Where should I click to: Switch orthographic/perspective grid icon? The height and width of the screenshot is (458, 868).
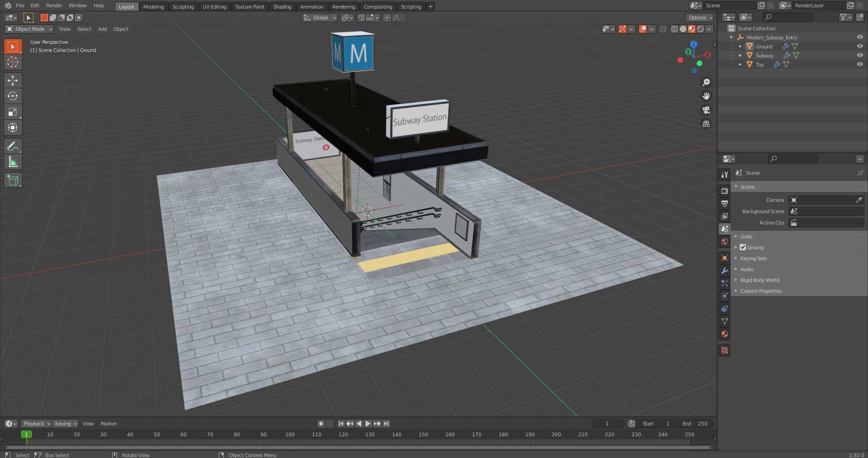coord(706,124)
